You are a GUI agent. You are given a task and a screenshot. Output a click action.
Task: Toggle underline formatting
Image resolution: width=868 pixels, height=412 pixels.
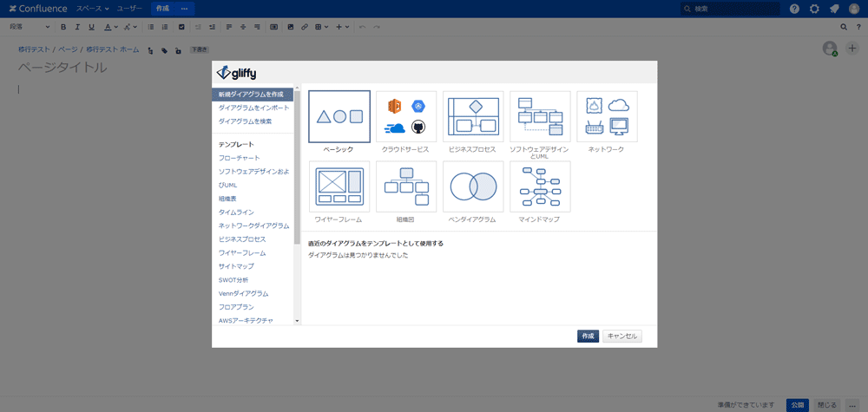coord(92,27)
